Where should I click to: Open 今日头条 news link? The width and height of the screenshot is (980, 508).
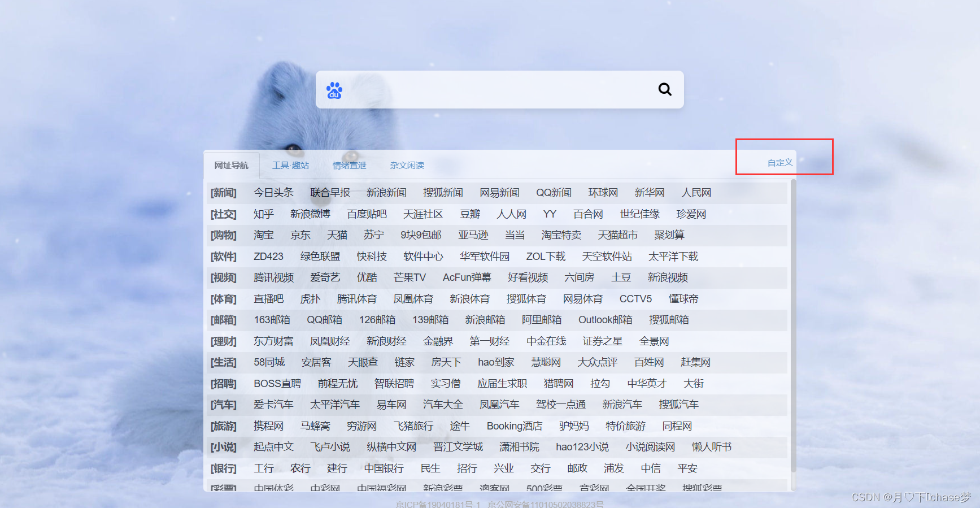[273, 193]
